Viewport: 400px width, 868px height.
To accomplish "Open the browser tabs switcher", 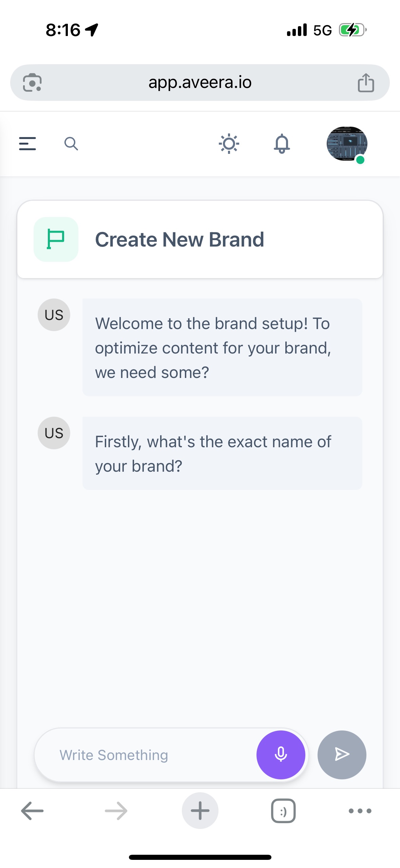I will click(283, 811).
